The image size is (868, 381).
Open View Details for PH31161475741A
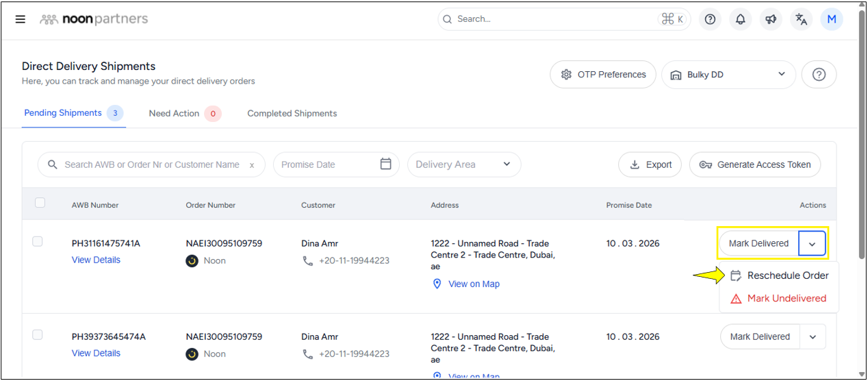(96, 260)
